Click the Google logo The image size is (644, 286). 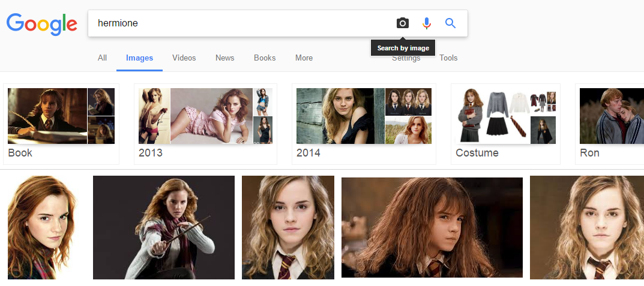(x=42, y=24)
